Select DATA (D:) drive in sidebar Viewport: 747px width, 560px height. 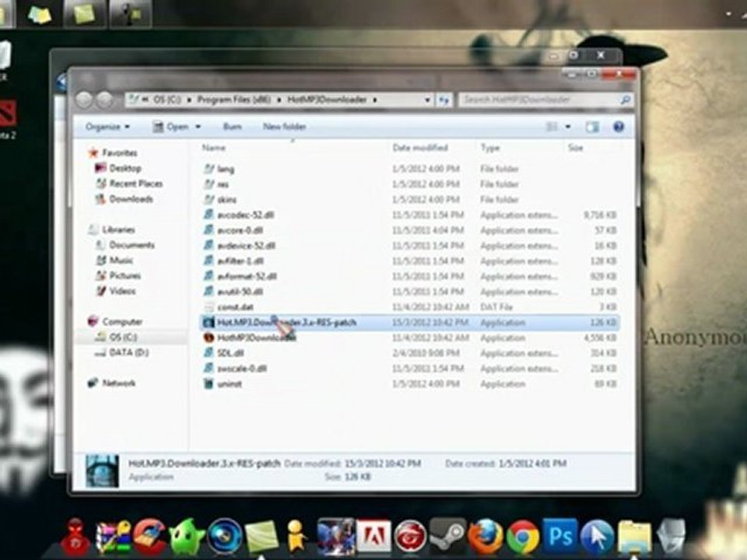click(128, 352)
